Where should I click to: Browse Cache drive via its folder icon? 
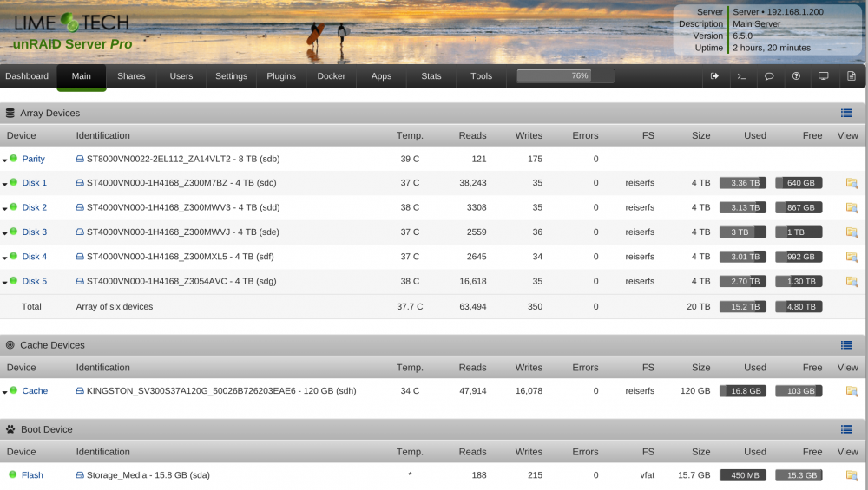pos(852,391)
